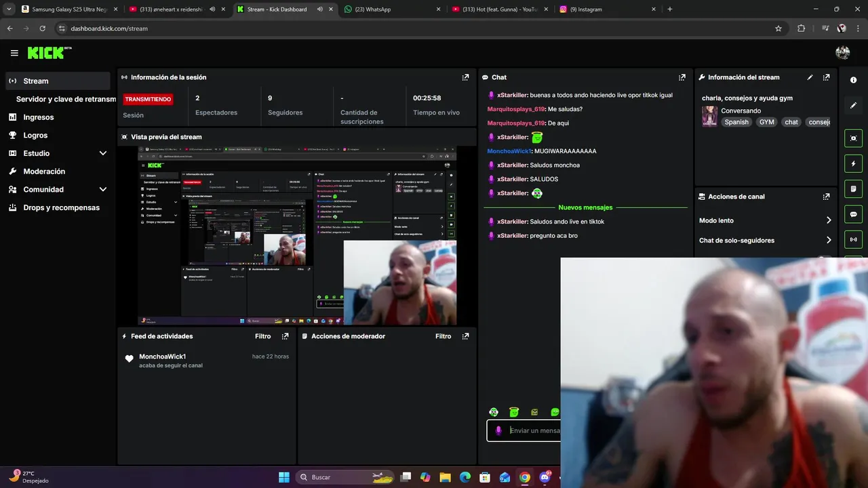Toggle the lightning bolt sidebar icon
868x488 pixels.
853,163
